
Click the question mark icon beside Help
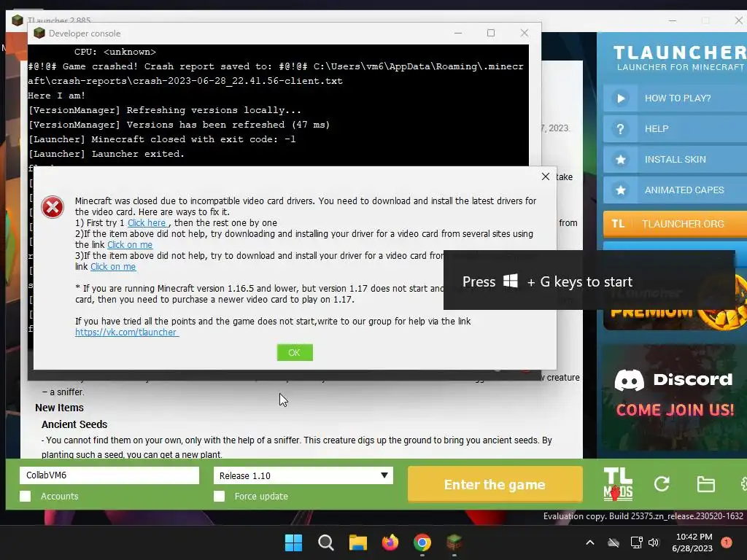pyautogui.click(x=620, y=129)
